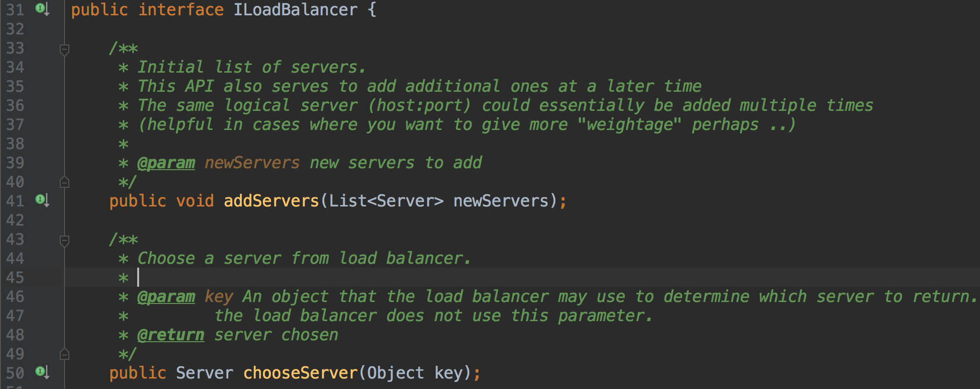This screenshot has width=980, height=389.
Task: Click the @return tag in the Javadoc
Action: click(171, 335)
